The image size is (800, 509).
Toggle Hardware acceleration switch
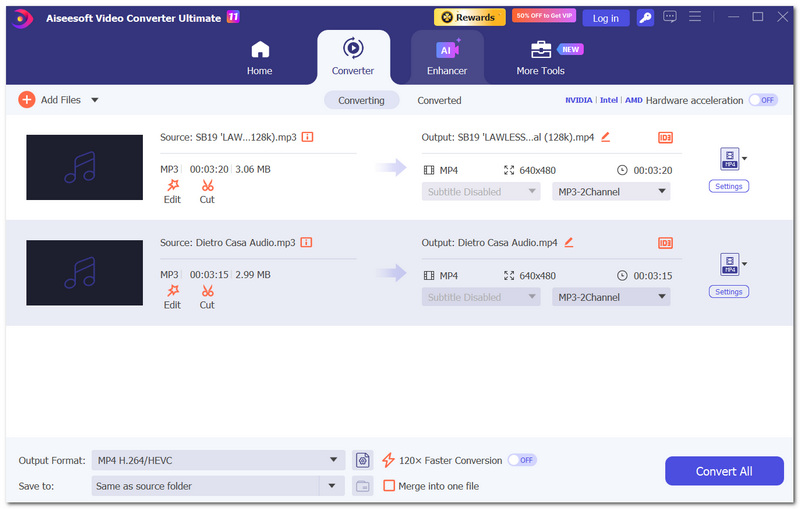point(763,100)
